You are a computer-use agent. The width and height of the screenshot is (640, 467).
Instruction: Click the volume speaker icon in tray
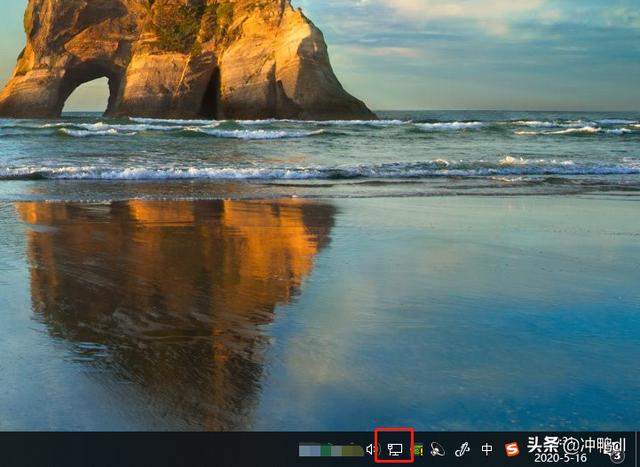tap(371, 450)
